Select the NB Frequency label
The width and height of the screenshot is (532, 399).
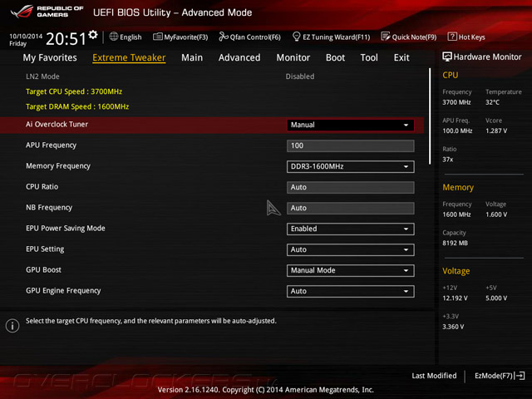click(x=49, y=207)
